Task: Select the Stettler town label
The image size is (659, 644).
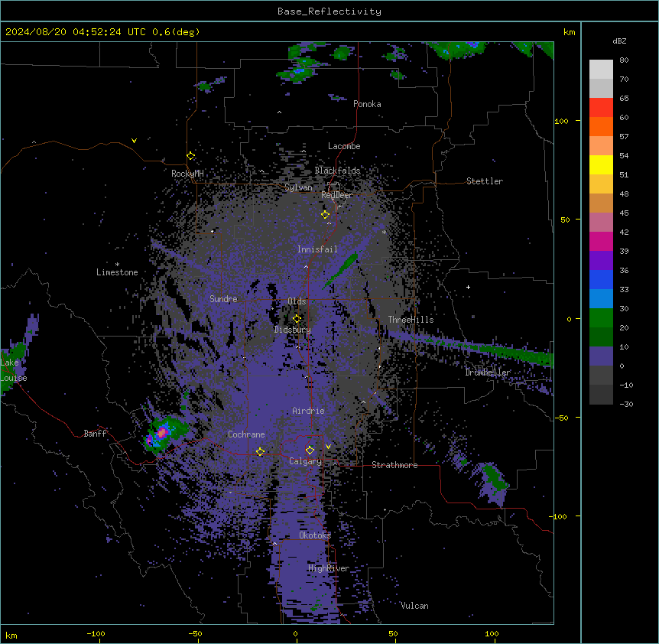Action: point(485,181)
